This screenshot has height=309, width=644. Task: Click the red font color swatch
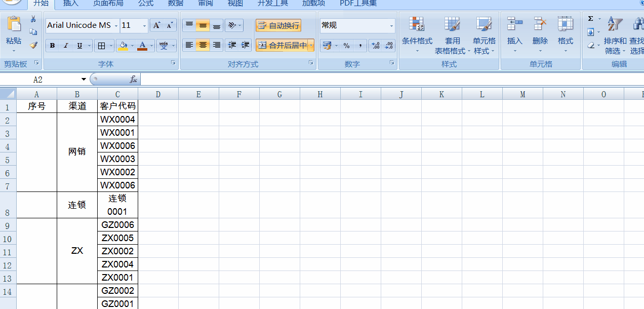(x=142, y=49)
